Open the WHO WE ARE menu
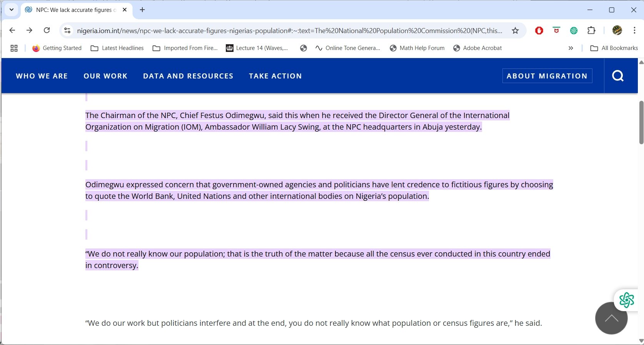This screenshot has width=644, height=345. pyautogui.click(x=42, y=76)
